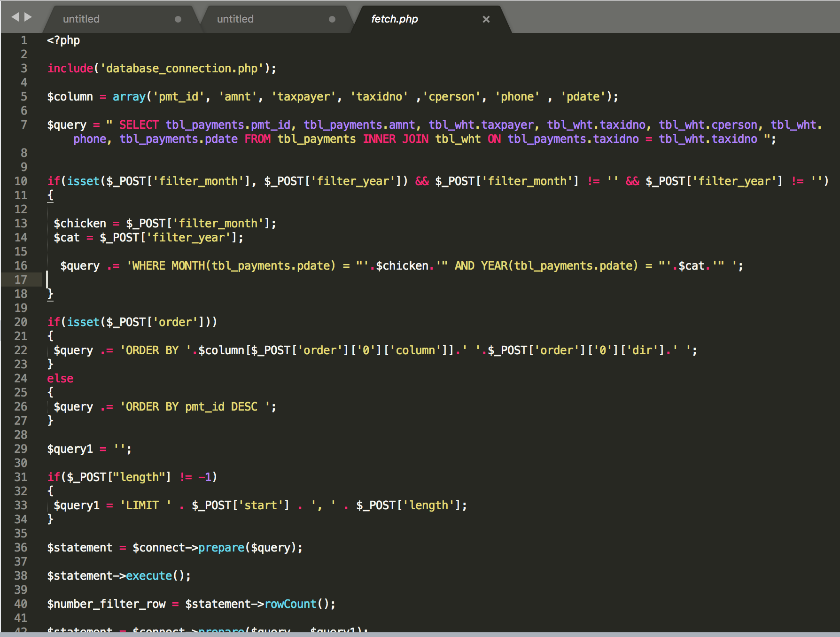Switch to the leftmost untitled tab

point(81,19)
